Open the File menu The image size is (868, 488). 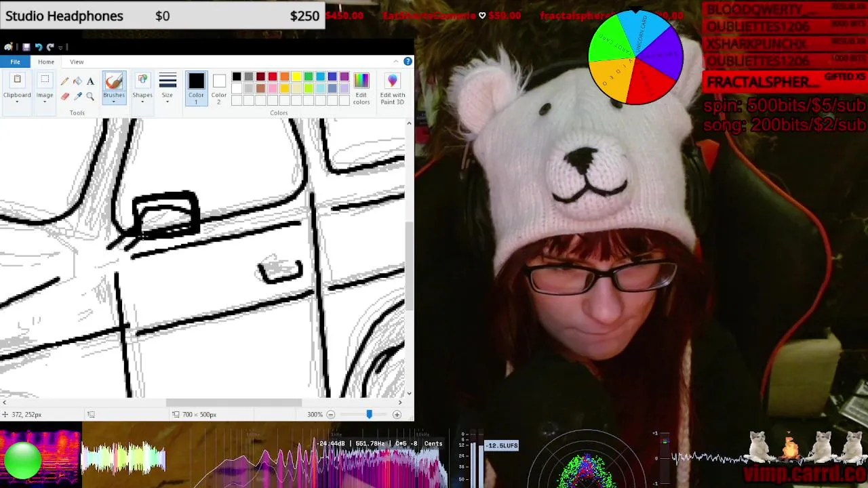click(x=15, y=62)
